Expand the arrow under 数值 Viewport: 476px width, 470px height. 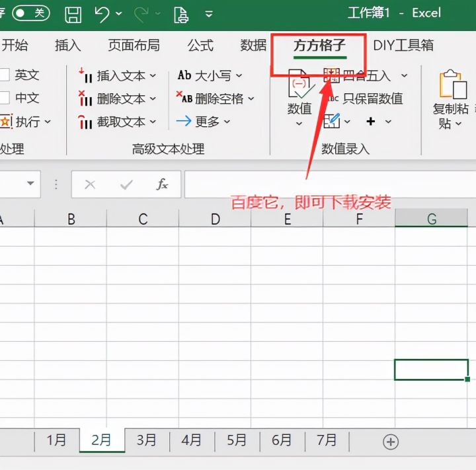click(299, 124)
